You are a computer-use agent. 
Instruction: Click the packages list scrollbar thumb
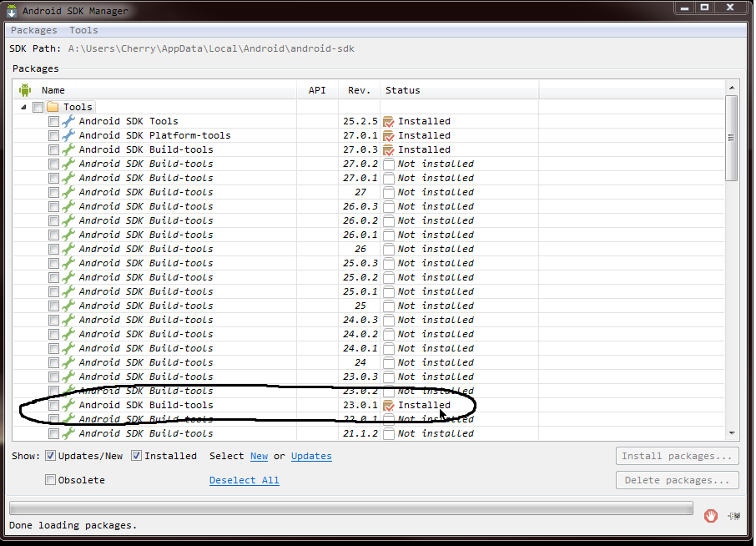(x=732, y=138)
